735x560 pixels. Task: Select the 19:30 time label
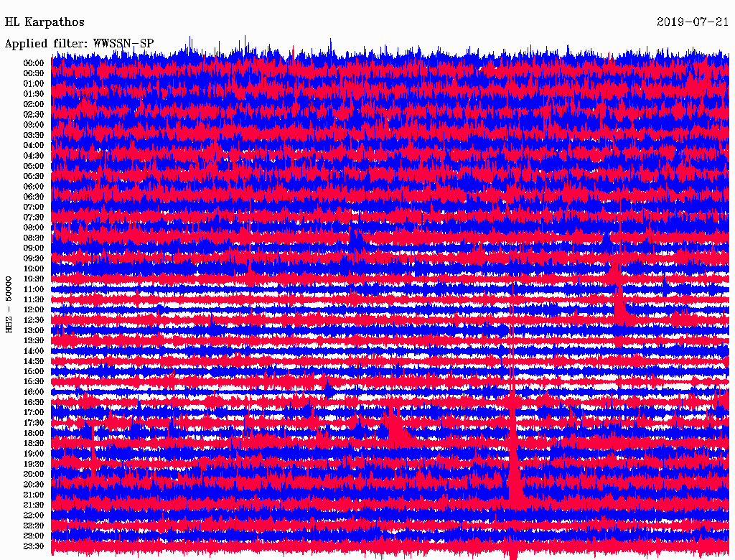click(x=34, y=464)
